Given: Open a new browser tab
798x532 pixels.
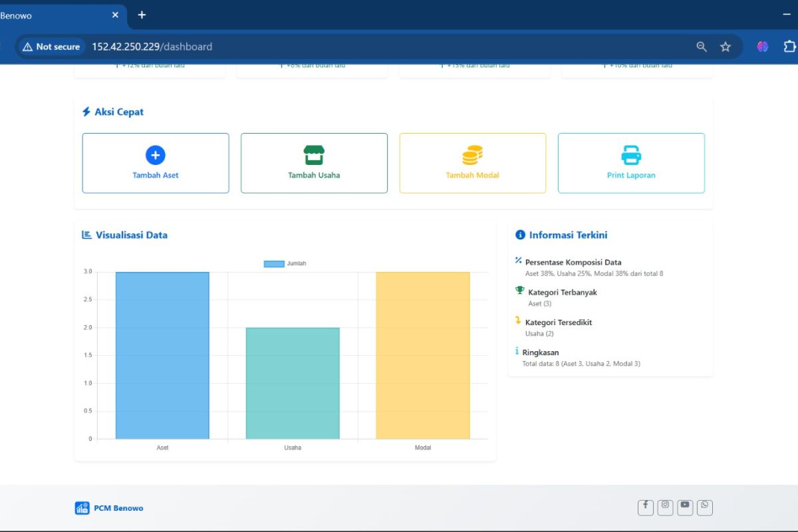Looking at the screenshot, I should 142,15.
